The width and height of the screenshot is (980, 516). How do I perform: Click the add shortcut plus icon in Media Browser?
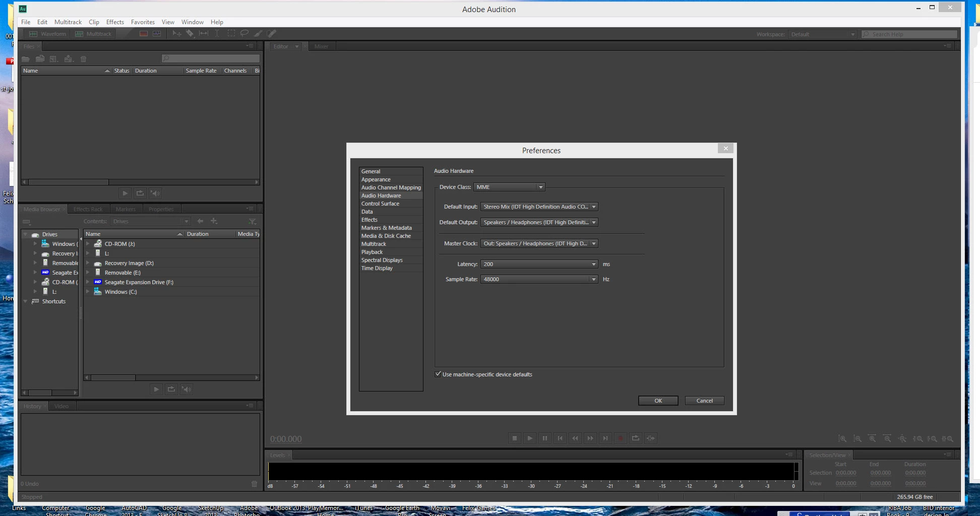(214, 221)
